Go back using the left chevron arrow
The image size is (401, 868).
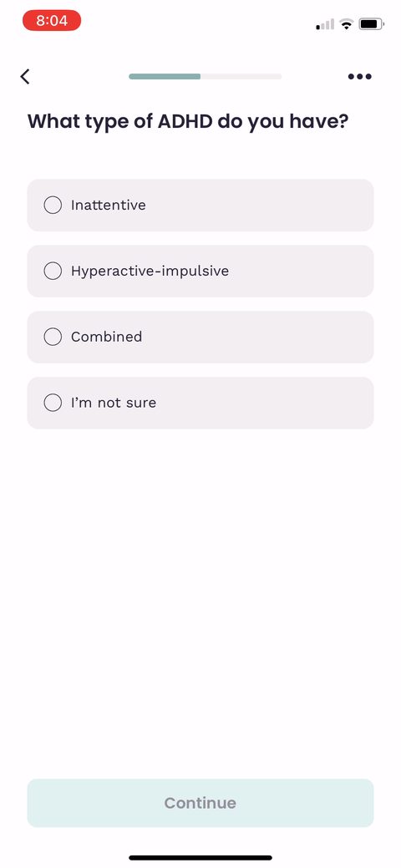click(x=25, y=76)
